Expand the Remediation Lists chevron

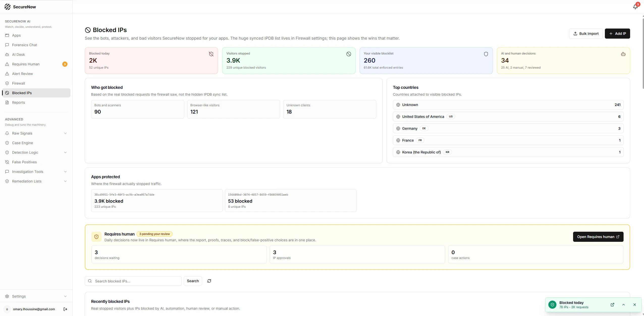point(65,181)
